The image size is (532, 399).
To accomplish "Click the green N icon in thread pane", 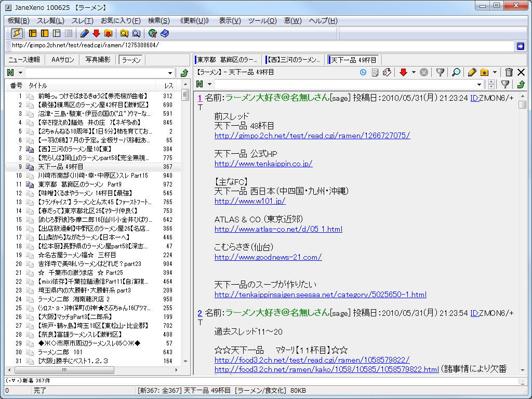I will 199,84.
